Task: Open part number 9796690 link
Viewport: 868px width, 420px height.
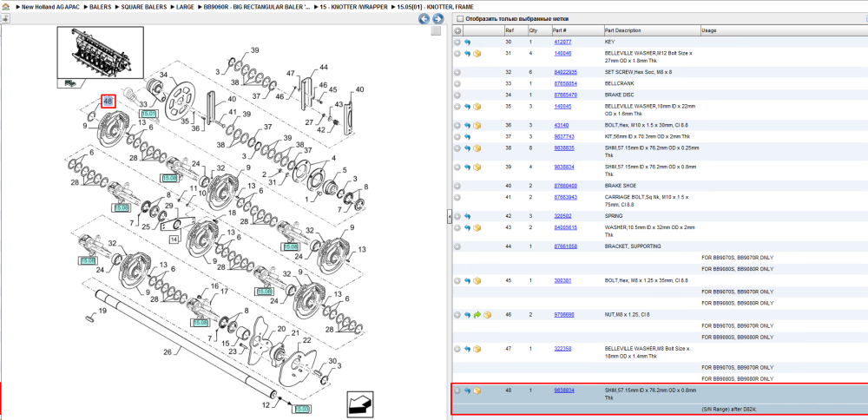Action: (564, 315)
